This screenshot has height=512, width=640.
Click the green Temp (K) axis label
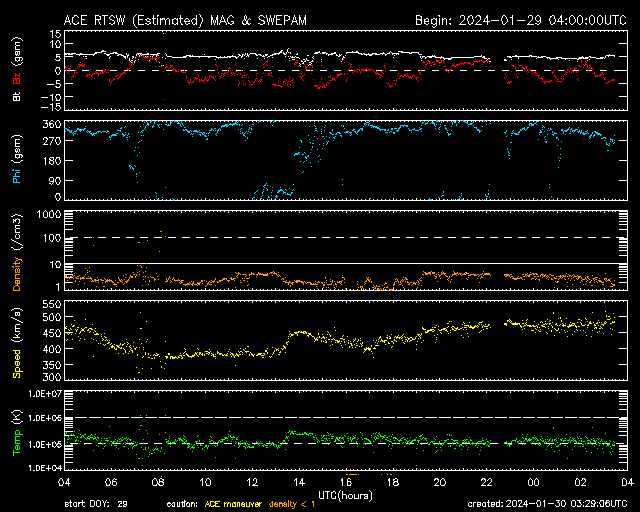click(17, 429)
